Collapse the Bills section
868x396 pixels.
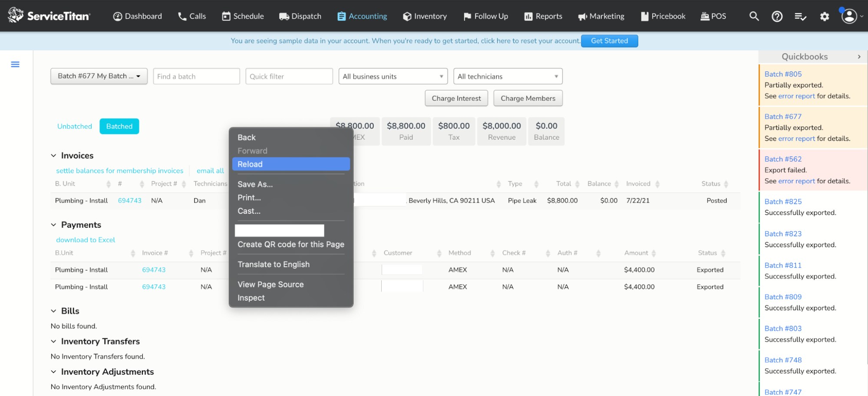(x=53, y=311)
